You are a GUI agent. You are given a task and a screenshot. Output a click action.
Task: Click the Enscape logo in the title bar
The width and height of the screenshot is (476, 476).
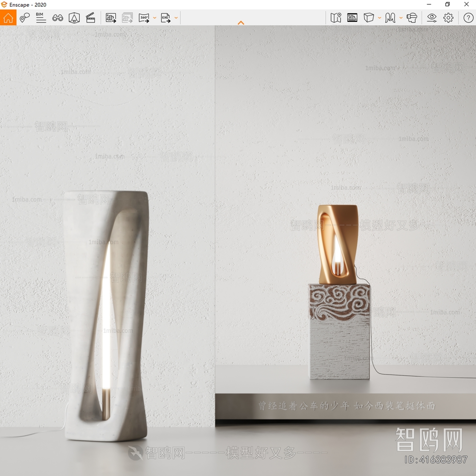click(x=4, y=4)
